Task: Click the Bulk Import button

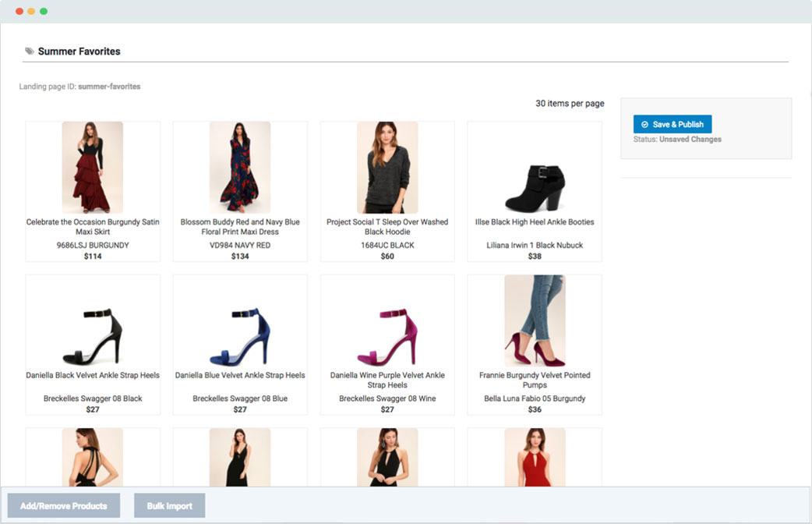Action: (x=169, y=506)
